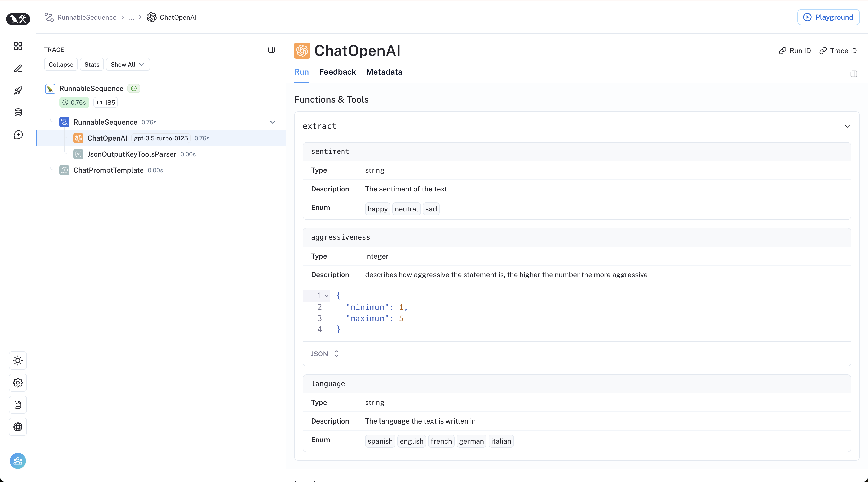Open the rocket deployments icon
Image resolution: width=868 pixels, height=482 pixels.
click(x=18, y=90)
